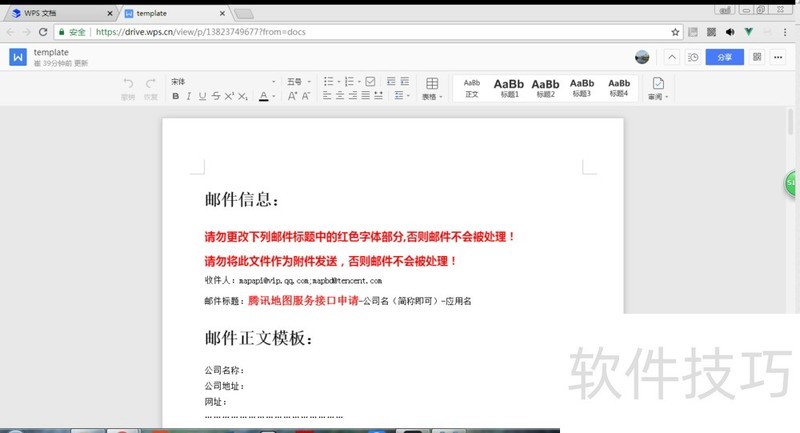The height and width of the screenshot is (433, 800).
Task: Click the browser address bar URL
Action: click(x=201, y=32)
